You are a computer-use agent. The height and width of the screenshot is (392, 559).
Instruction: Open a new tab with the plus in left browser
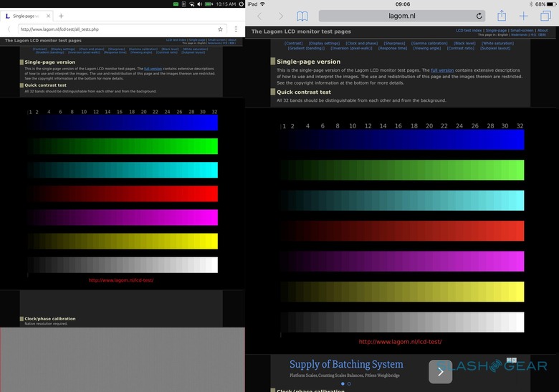tap(61, 16)
